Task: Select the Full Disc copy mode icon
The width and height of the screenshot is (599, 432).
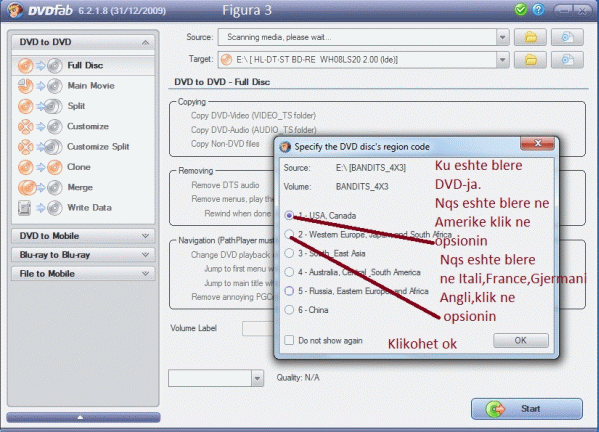Action: (x=40, y=66)
